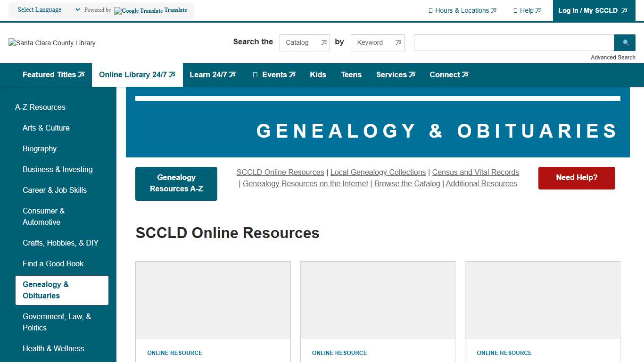Click the clock icon beside Hours & Locations
The image size is (644, 362).
coord(431,9)
